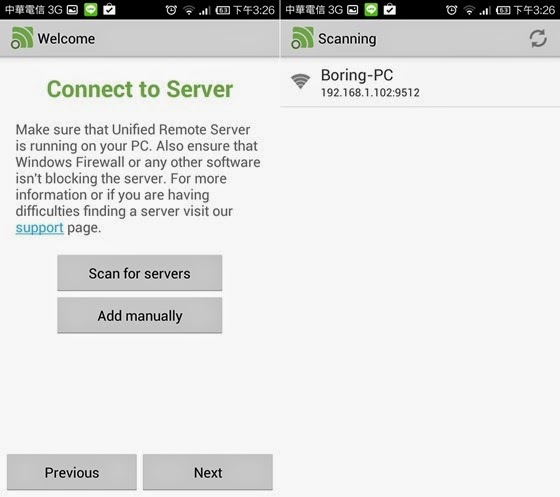
Task: Select the Boring-PC server entry
Action: (x=420, y=83)
